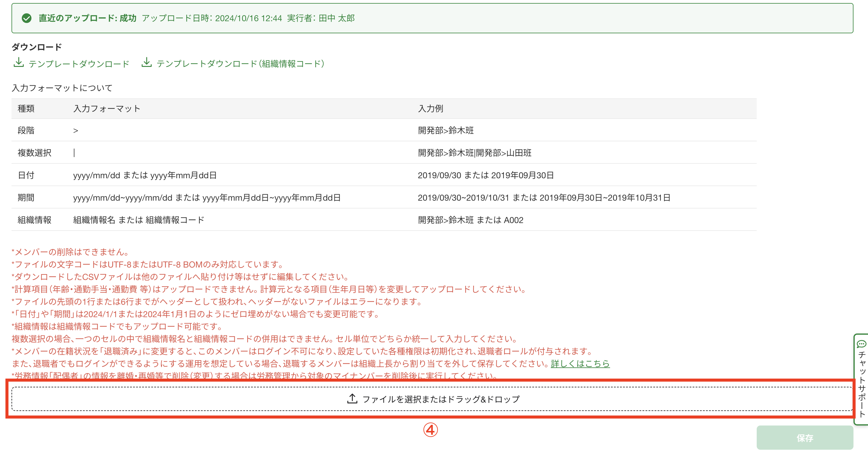This screenshot has width=868, height=460.
Task: Click the chat bubble icon on side tab
Action: click(861, 344)
